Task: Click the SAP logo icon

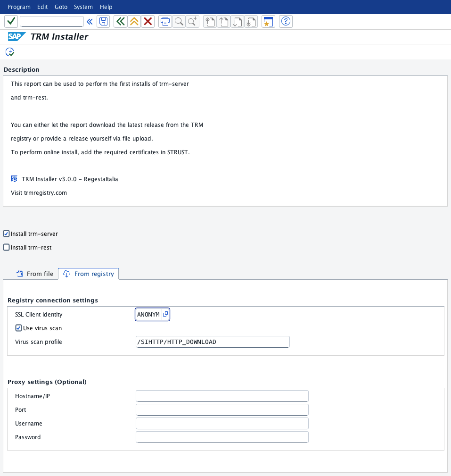Action: pos(16,36)
